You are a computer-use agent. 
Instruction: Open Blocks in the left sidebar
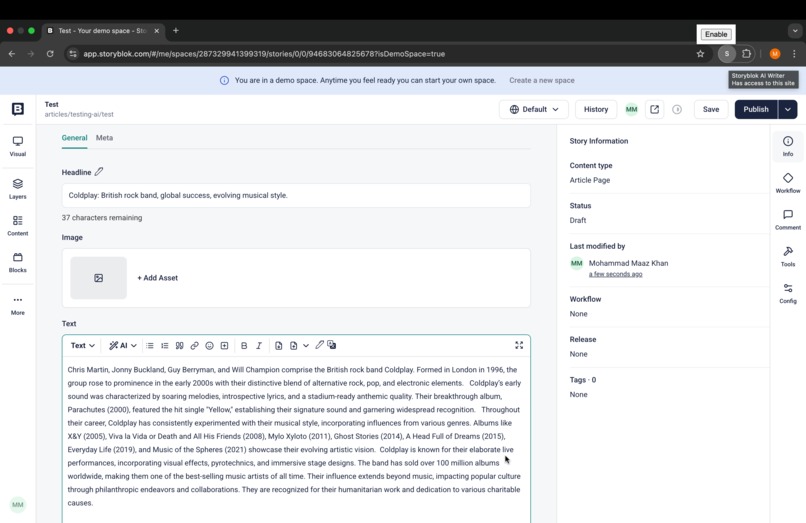point(17,262)
